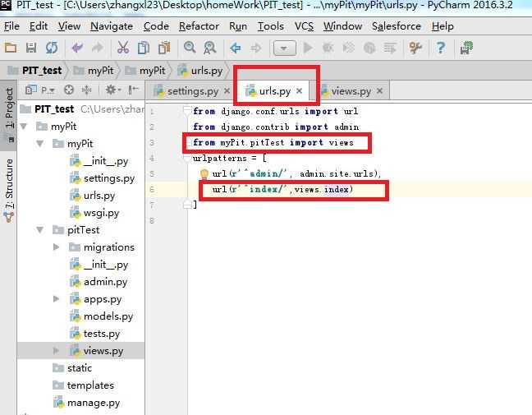Viewport: 532px width, 415px height.
Task: Open the Tools menu
Action: coord(270,26)
